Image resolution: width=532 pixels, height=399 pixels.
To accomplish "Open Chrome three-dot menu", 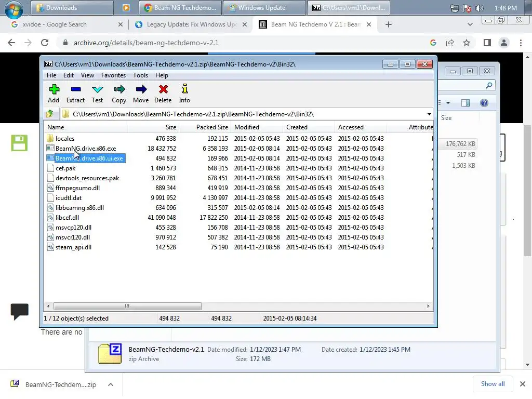I will 521,43.
